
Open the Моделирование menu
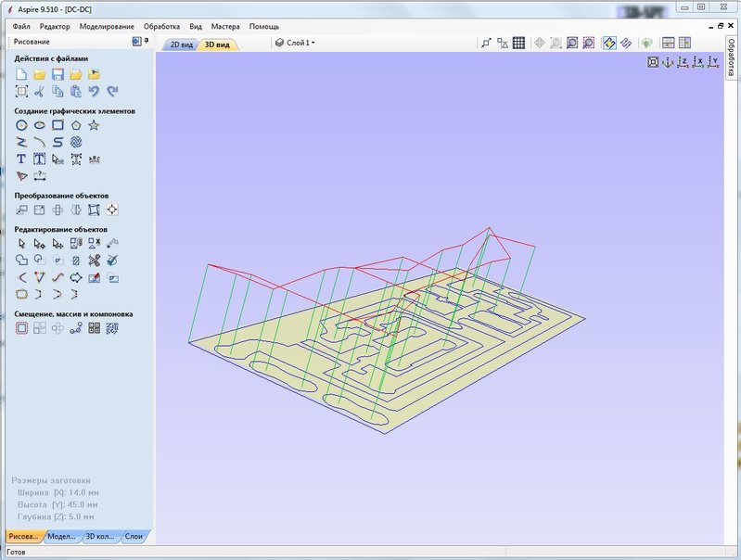(107, 26)
